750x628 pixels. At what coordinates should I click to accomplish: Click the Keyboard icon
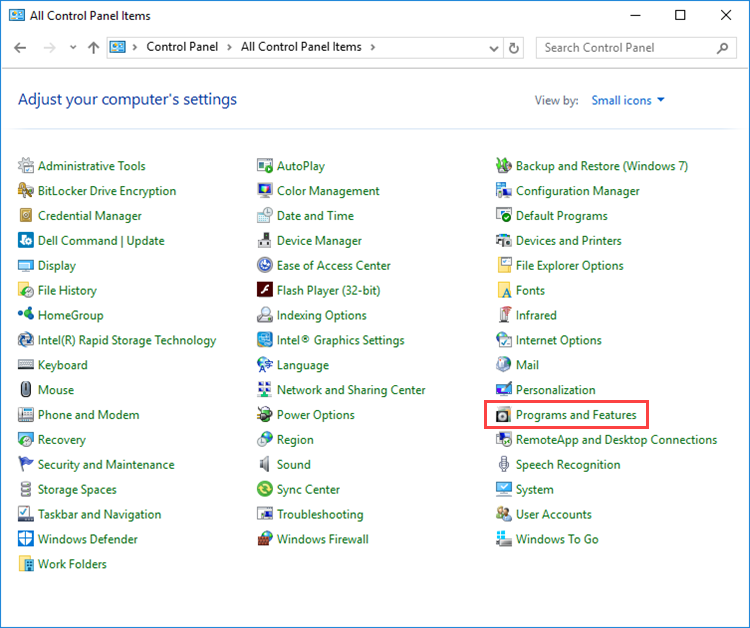(25, 364)
